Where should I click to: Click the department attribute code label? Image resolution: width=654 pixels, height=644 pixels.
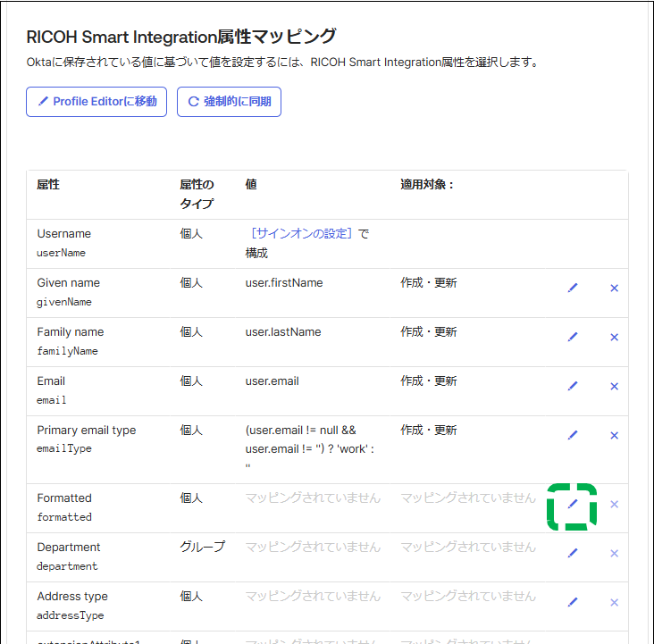pos(67,566)
